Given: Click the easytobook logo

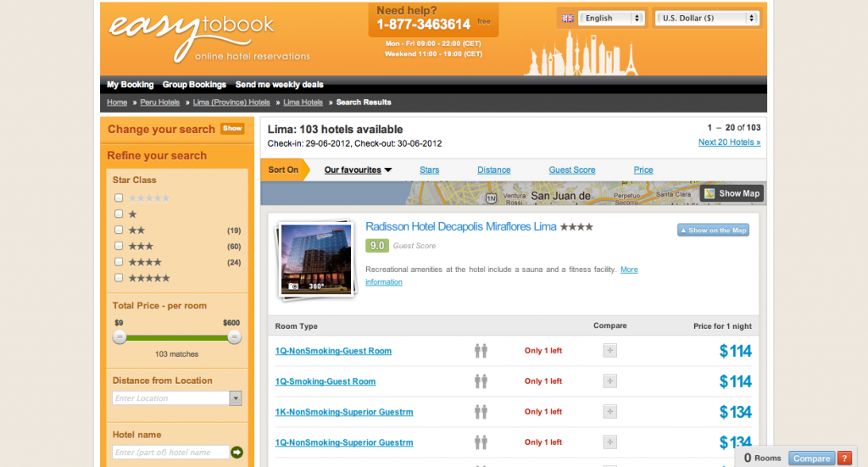Looking at the screenshot, I should (x=209, y=38).
